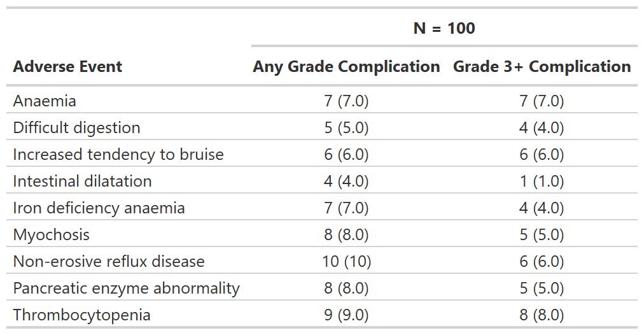Select Increased tendency to bruise row label
644x335 pixels.
(x=118, y=154)
